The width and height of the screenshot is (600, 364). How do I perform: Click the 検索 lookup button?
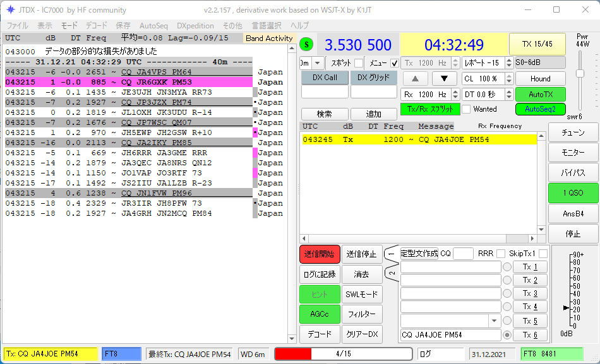(x=325, y=114)
